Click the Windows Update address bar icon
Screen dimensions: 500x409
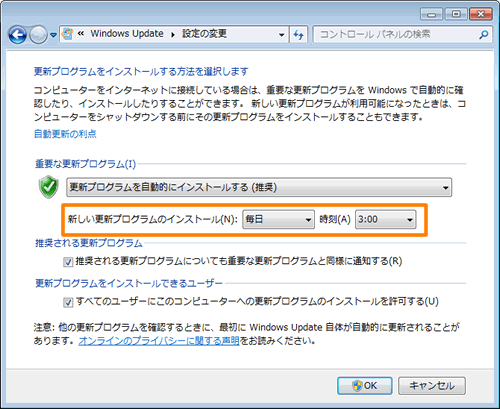[68, 34]
